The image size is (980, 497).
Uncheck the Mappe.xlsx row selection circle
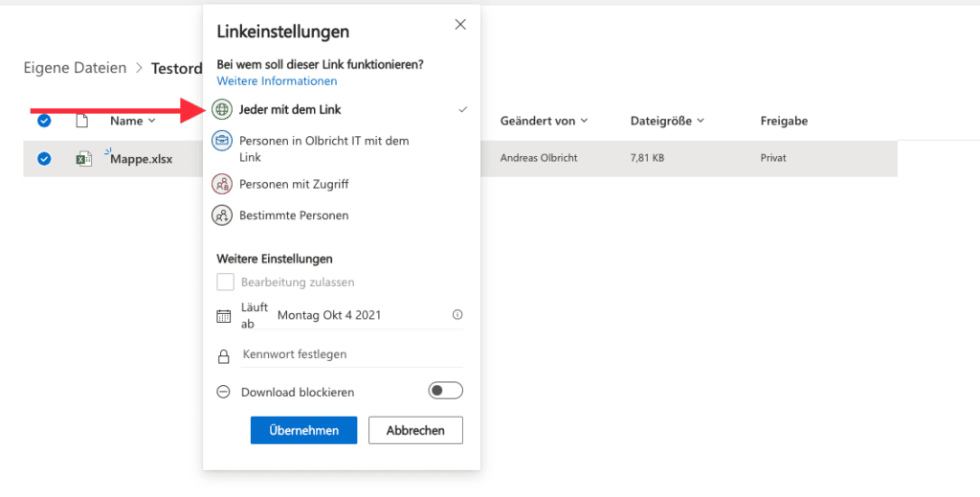(x=44, y=159)
